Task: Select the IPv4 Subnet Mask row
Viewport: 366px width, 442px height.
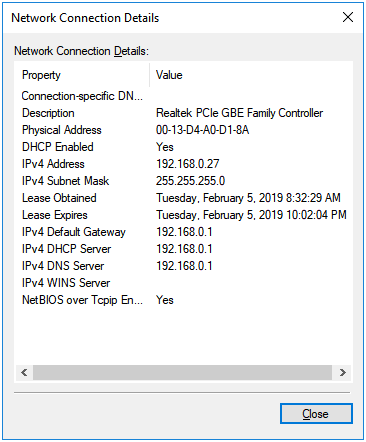Action: pos(183,181)
